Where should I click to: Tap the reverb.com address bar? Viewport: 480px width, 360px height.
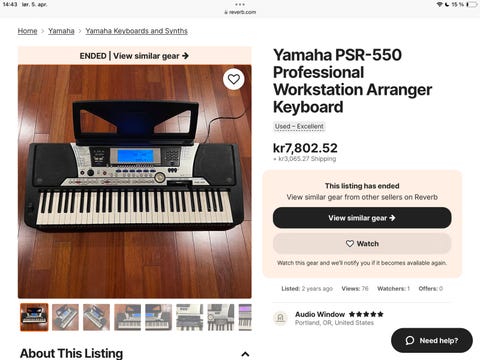[240, 12]
